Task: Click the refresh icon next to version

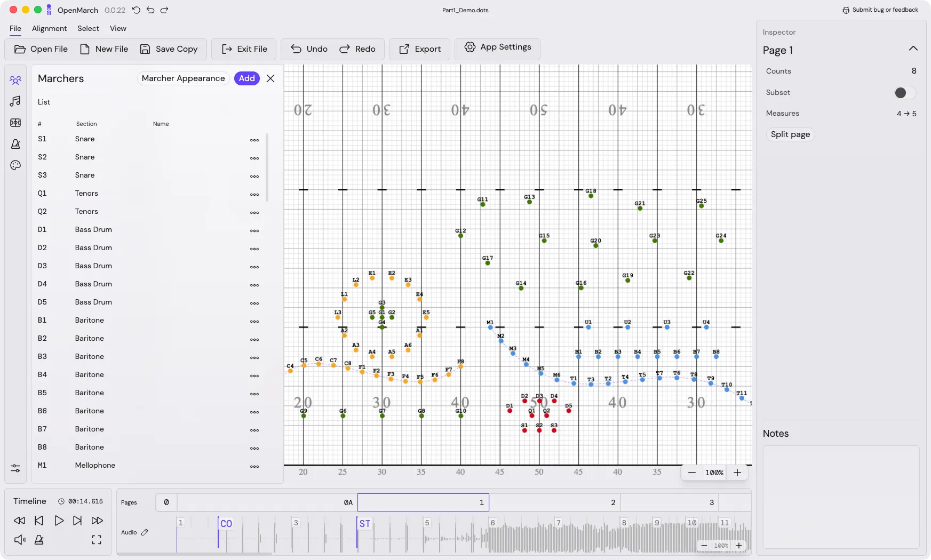Action: (136, 10)
